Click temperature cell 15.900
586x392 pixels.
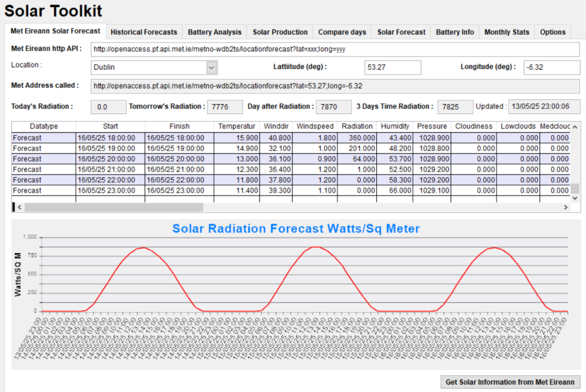tap(237, 138)
